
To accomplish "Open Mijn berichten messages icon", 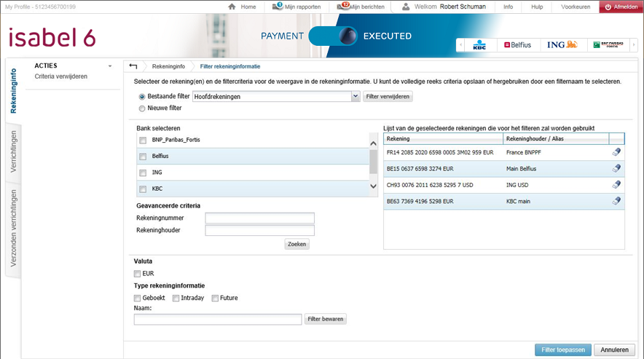I will coord(343,7).
